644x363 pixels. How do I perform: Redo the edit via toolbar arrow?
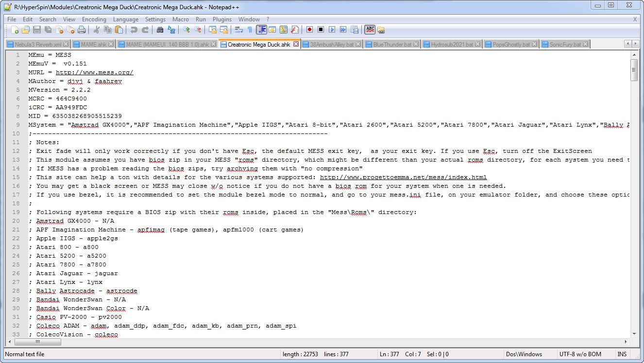pyautogui.click(x=145, y=30)
